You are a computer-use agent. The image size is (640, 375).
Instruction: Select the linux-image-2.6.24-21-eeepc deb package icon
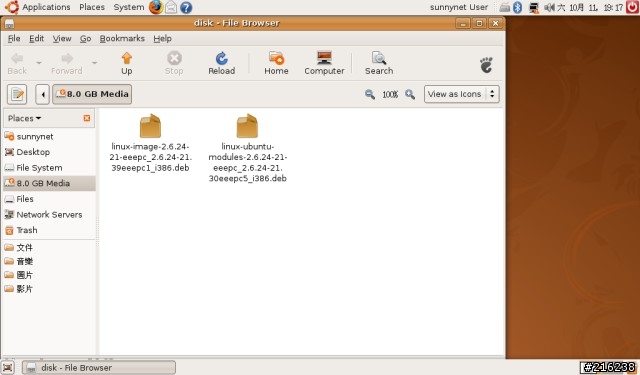[150, 126]
